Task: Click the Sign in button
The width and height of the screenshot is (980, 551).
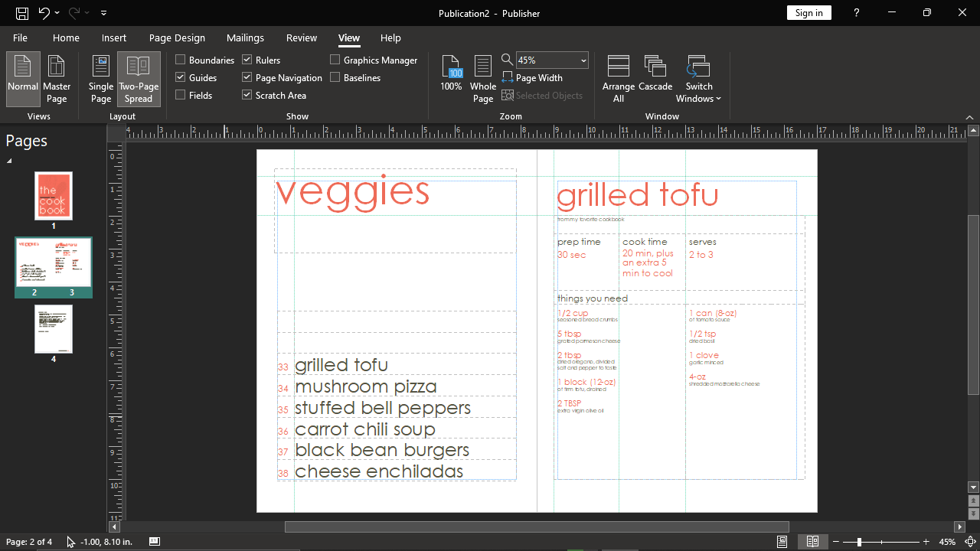Action: tap(809, 13)
